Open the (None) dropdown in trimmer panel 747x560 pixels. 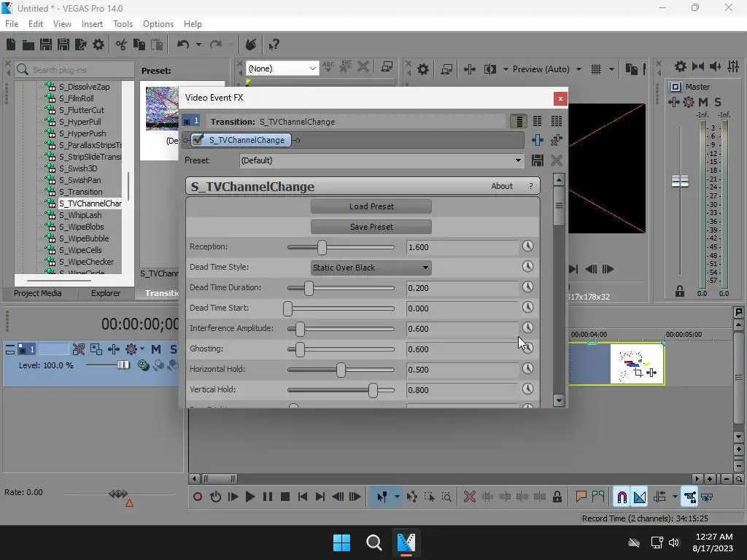pos(282,69)
